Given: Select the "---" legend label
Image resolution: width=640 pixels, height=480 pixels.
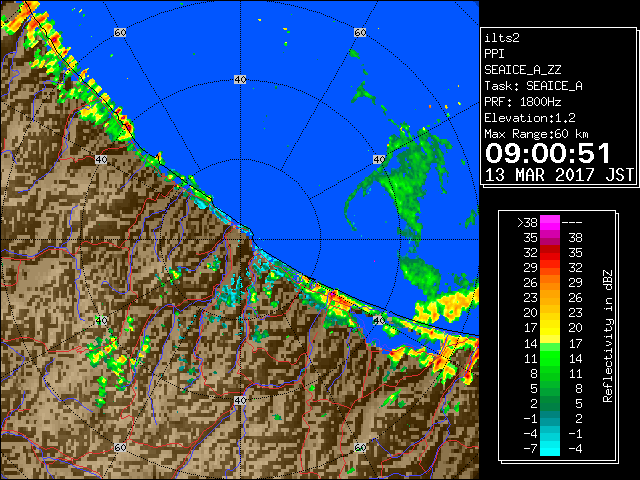Looking at the screenshot, I should (572, 222).
